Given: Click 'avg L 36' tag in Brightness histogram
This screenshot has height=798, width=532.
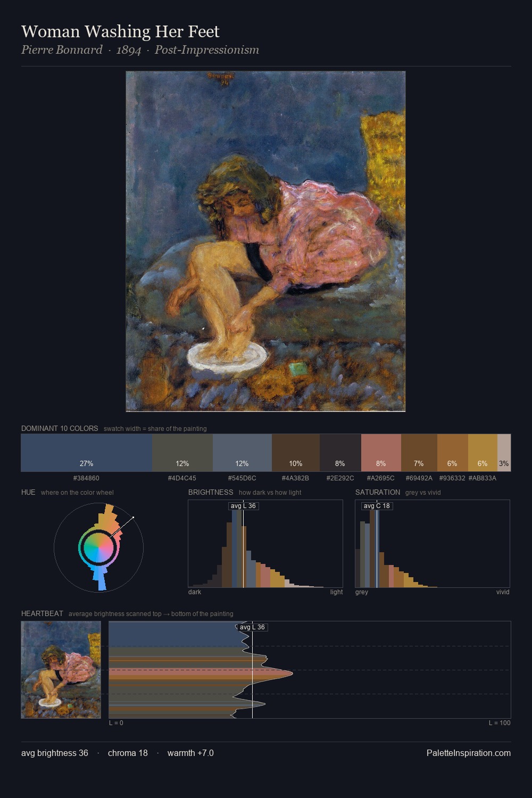Looking at the screenshot, I should pos(243,506).
